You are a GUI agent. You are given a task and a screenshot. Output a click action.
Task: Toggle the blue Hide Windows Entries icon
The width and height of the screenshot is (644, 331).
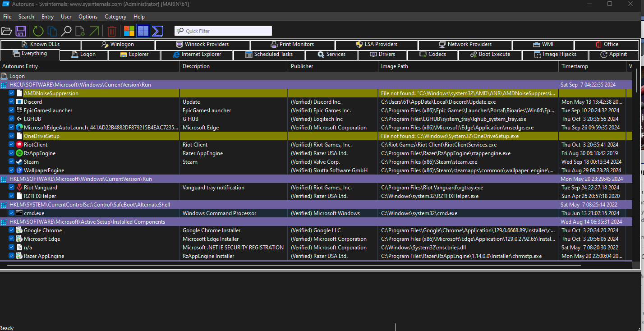[143, 31]
